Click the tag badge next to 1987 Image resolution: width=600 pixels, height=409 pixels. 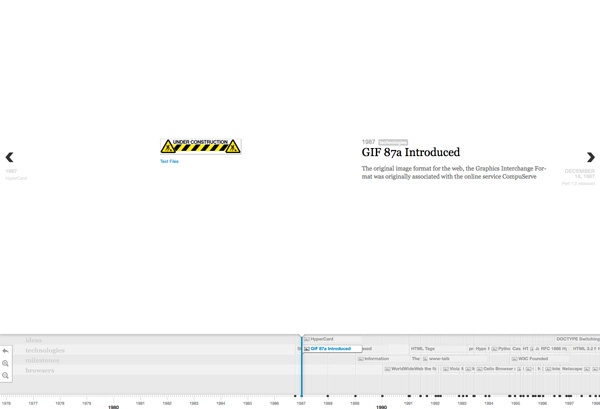pos(393,142)
